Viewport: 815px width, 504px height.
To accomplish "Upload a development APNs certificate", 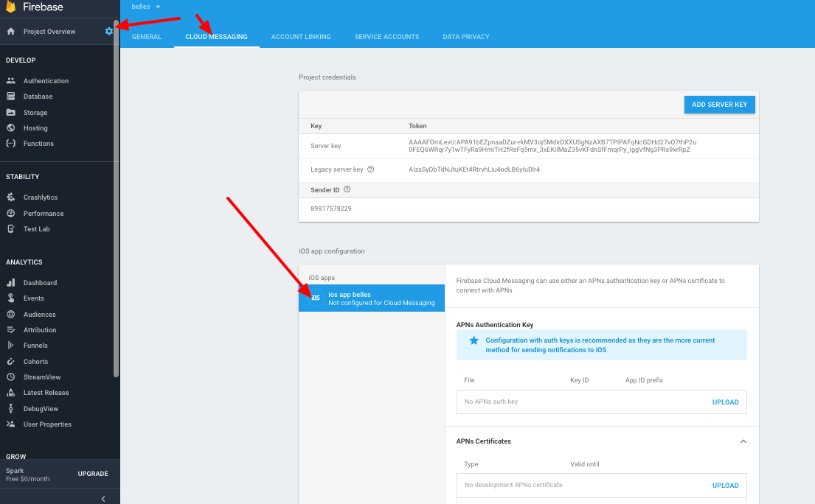I will [725, 486].
